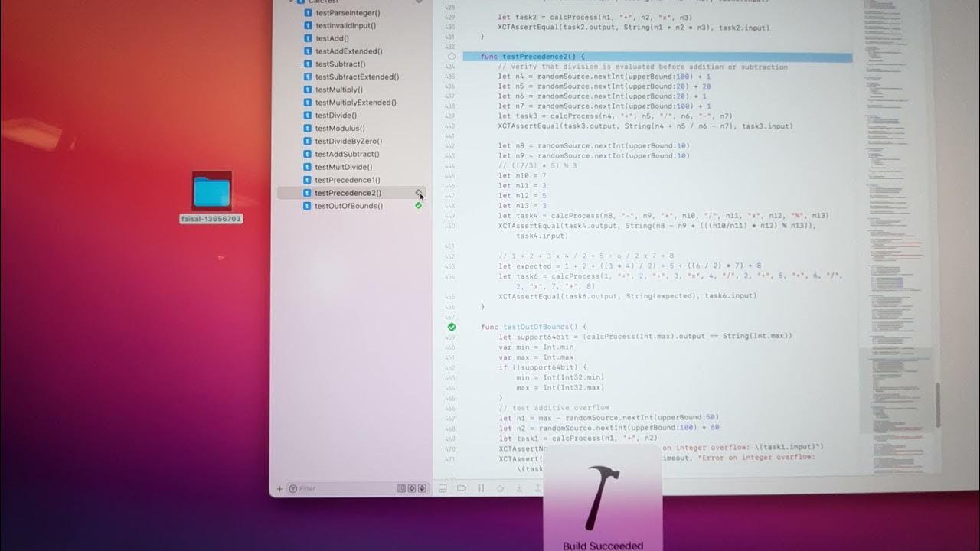This screenshot has height=551, width=980.
Task: Open testAddSubtract() in test navigator
Action: tap(347, 154)
